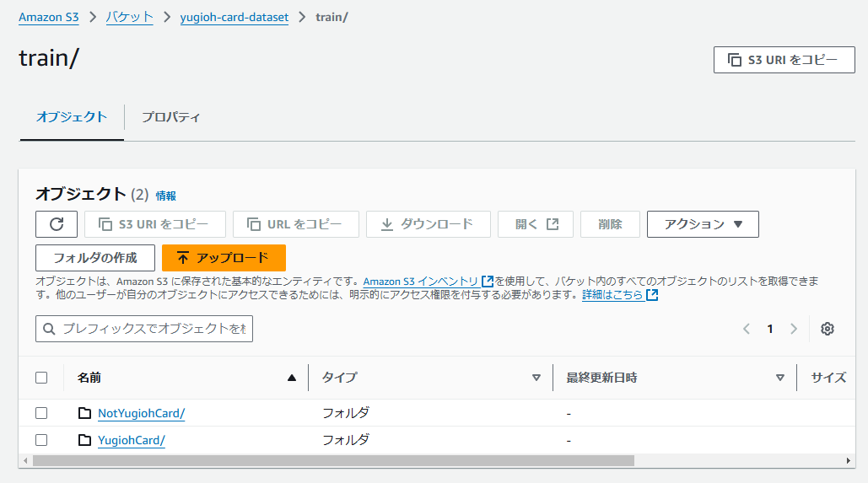
Task: Sort by 最終更新日時 column arrow
Action: point(780,378)
